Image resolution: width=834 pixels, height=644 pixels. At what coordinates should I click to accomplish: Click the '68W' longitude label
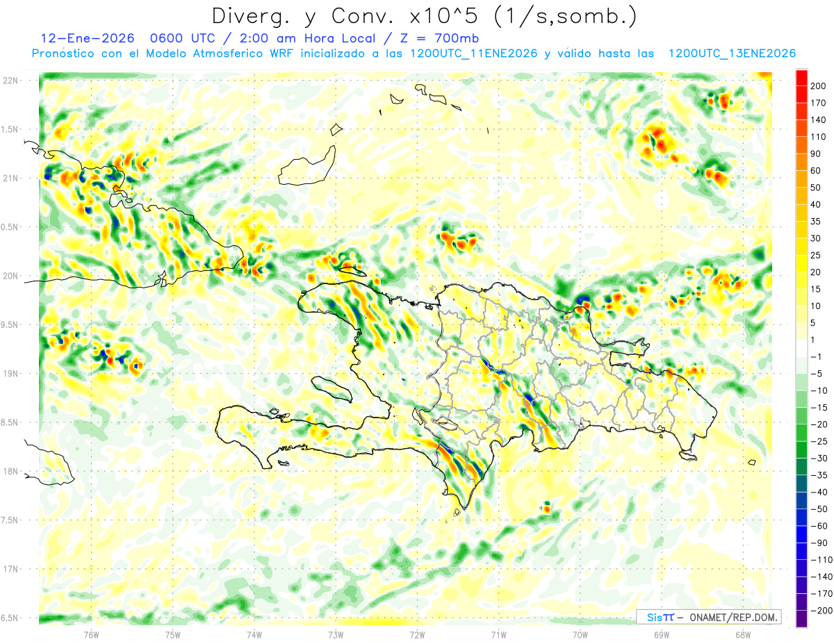click(742, 634)
